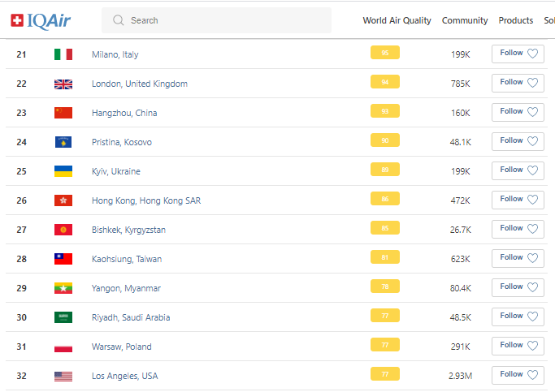The height and width of the screenshot is (392, 555).
Task: Open the London, United Kingdom link
Action: (140, 84)
